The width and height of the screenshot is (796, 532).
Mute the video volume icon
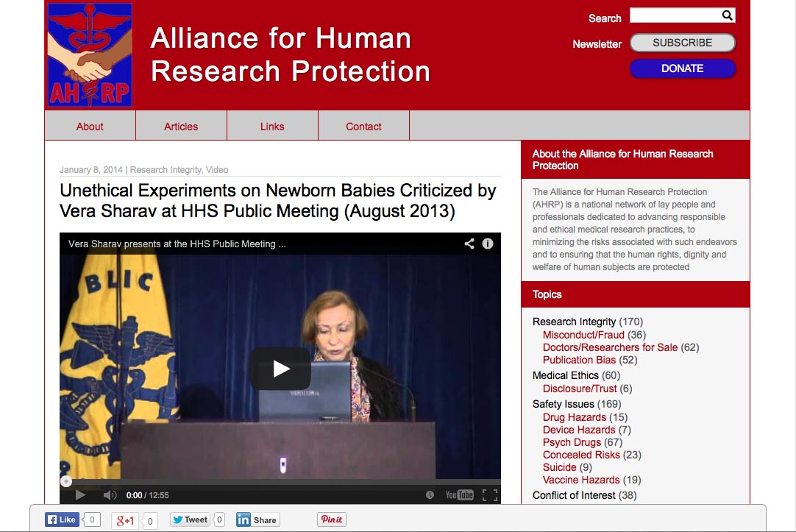[109, 495]
